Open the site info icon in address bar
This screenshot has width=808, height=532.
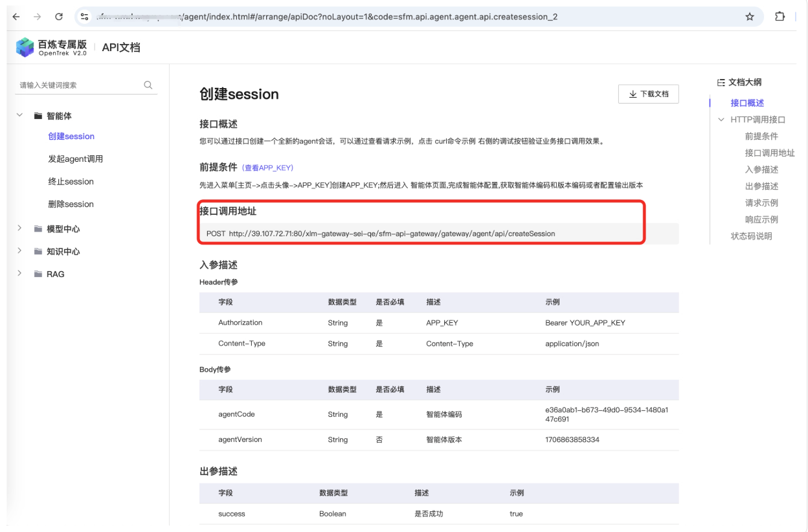coord(84,17)
